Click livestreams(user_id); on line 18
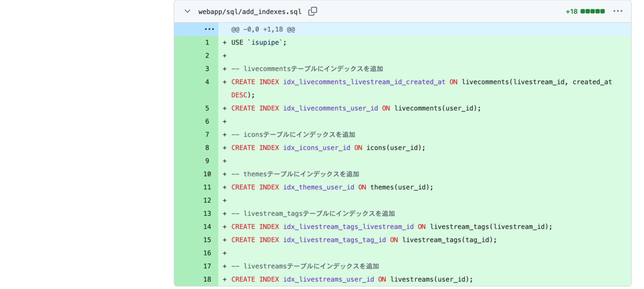 click(x=431, y=279)
